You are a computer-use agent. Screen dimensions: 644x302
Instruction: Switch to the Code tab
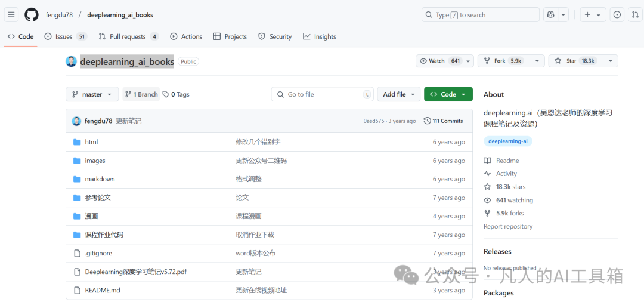(x=20, y=36)
